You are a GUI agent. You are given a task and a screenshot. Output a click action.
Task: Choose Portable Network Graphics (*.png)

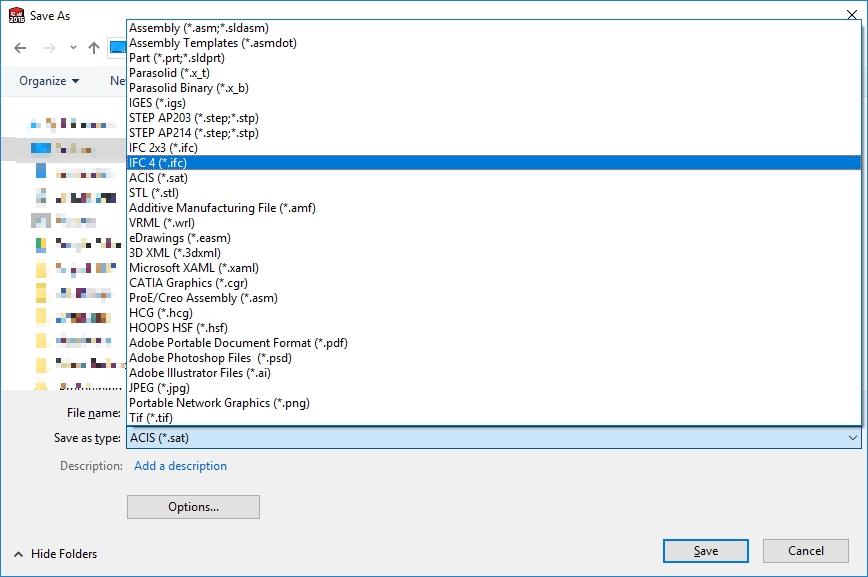pyautogui.click(x=494, y=403)
